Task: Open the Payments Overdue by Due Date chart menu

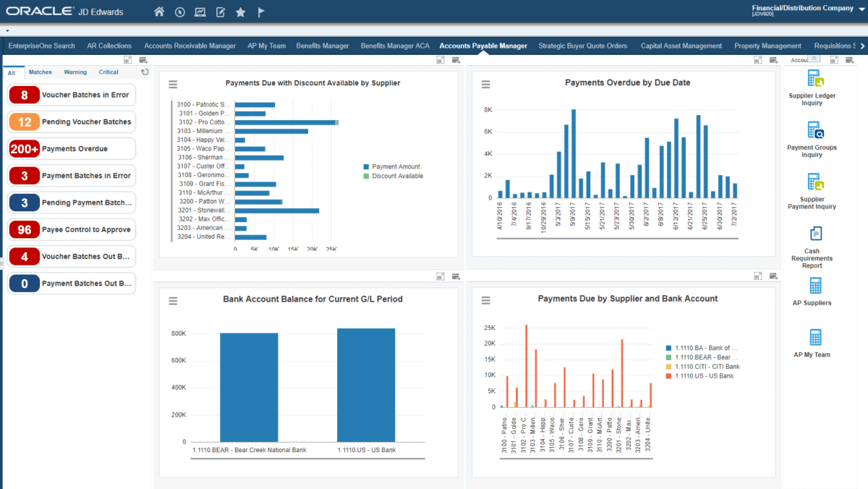Action: coord(486,84)
